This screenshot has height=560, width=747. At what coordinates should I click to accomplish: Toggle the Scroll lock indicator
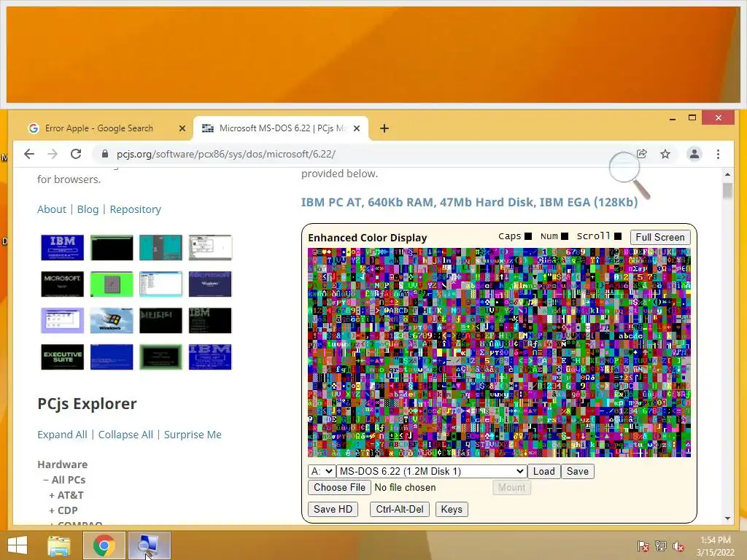618,236
